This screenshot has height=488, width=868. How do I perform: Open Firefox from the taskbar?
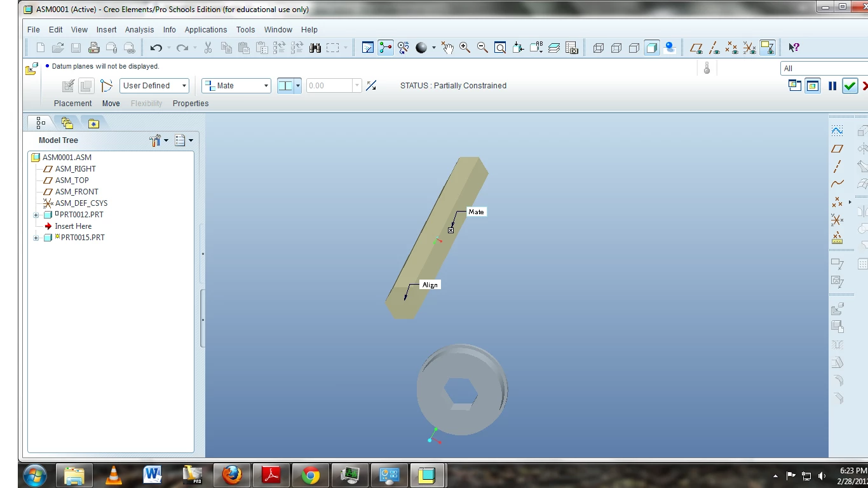click(232, 475)
